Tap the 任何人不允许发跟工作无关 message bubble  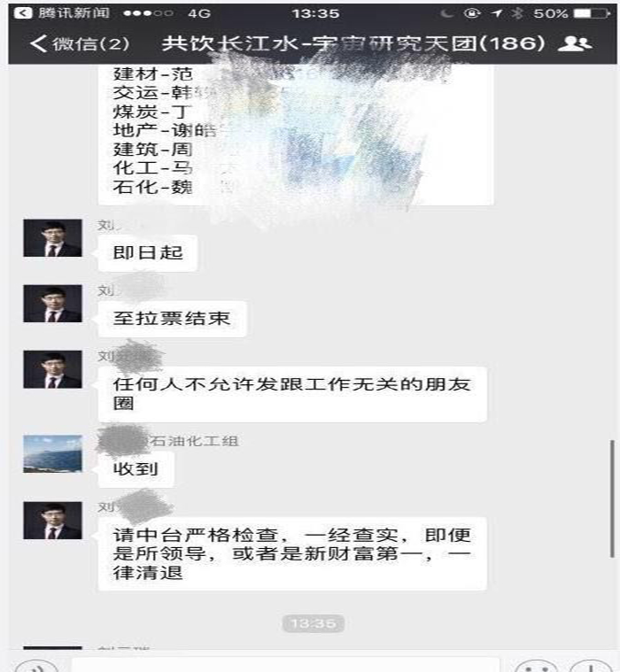(x=292, y=394)
